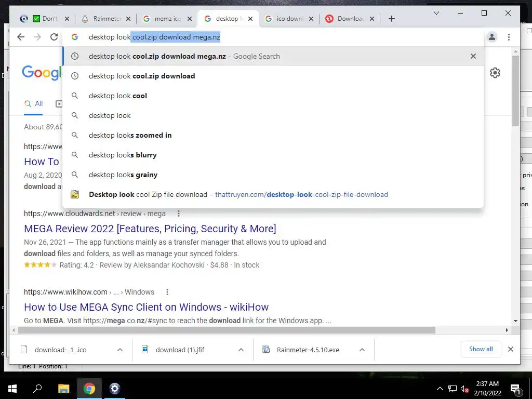Open File Explorer from taskbar
The width and height of the screenshot is (532, 399).
[x=63, y=389]
